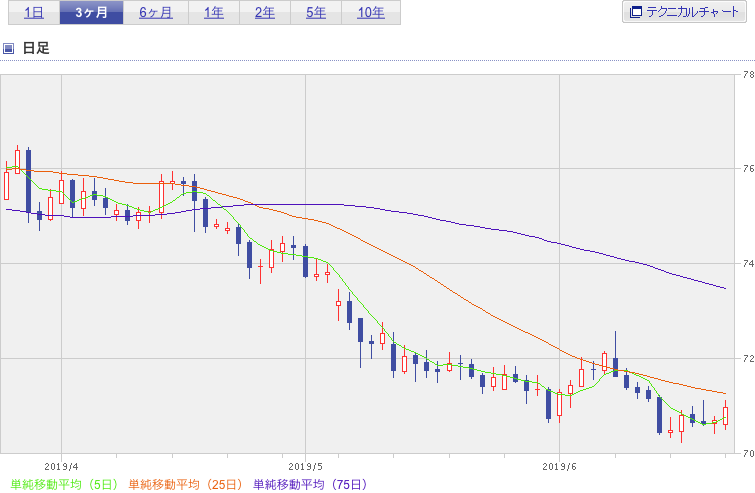Click the window icon in テクニカルチャート button
The height and width of the screenshot is (493, 755).
point(636,12)
